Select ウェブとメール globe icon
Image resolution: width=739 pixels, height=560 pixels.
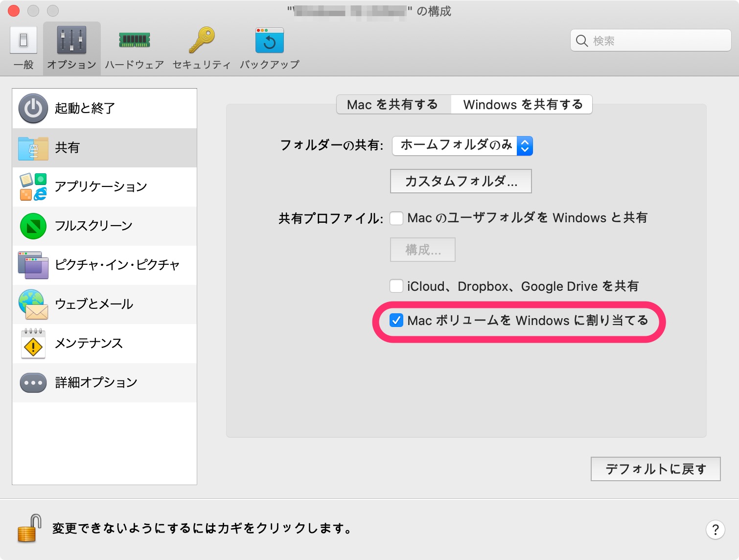(33, 304)
